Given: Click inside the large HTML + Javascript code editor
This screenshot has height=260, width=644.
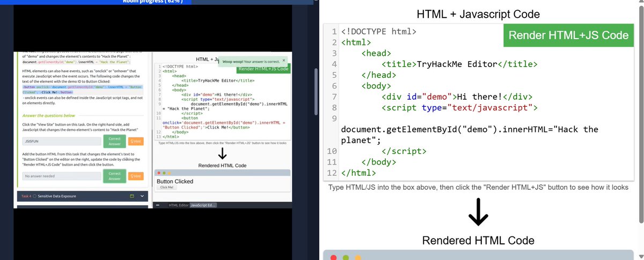Looking at the screenshot, I should click(479, 102).
